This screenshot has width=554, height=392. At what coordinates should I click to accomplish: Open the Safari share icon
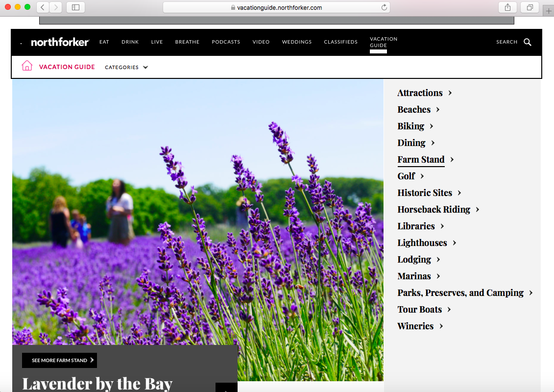click(508, 7)
